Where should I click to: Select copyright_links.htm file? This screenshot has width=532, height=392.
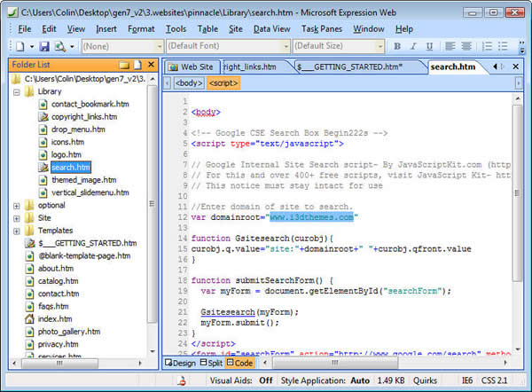click(84, 117)
